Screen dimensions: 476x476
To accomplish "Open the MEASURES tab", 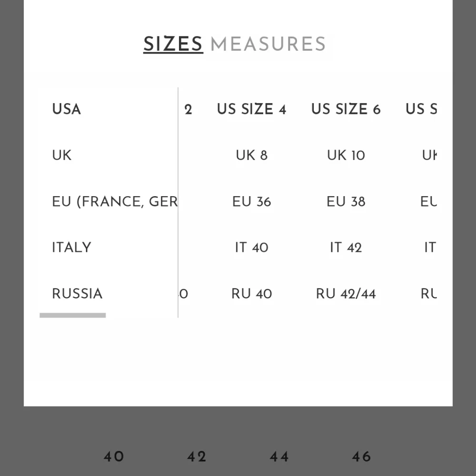I will [268, 44].
